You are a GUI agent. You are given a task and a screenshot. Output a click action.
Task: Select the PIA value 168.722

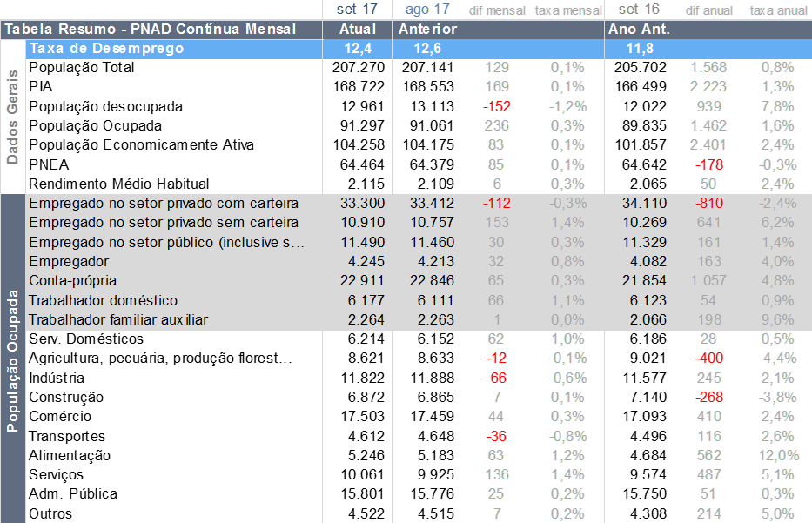click(x=359, y=86)
